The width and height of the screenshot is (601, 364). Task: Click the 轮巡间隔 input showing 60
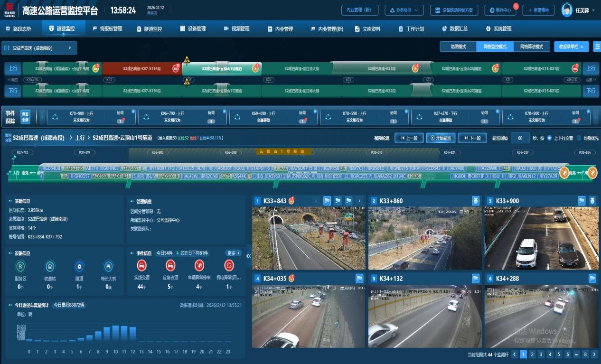tap(520, 138)
